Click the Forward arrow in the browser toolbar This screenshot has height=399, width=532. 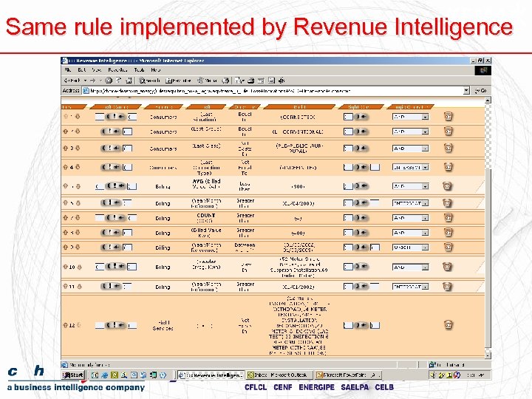pyautogui.click(x=93, y=81)
